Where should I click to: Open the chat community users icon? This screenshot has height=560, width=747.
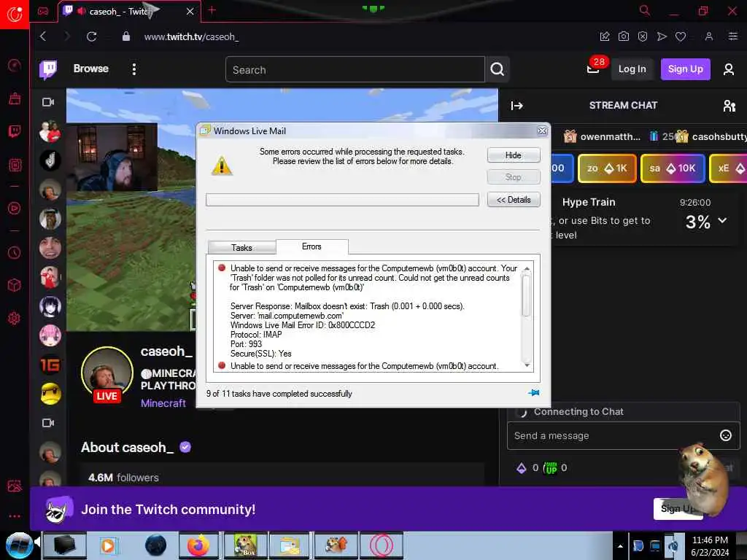coord(729,106)
